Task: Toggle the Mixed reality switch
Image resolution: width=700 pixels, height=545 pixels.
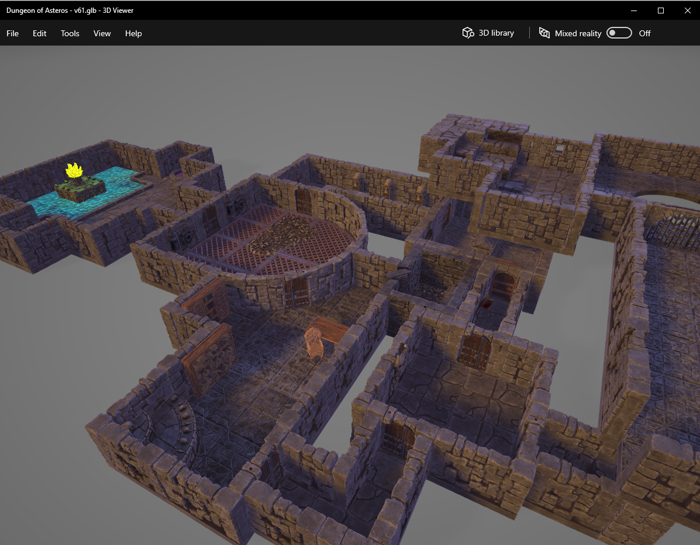Action: pos(619,33)
